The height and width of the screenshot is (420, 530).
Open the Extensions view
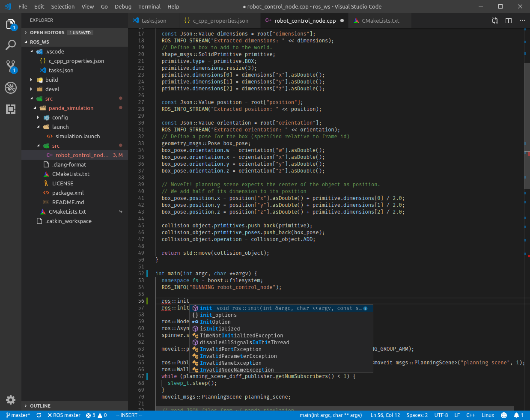11,109
